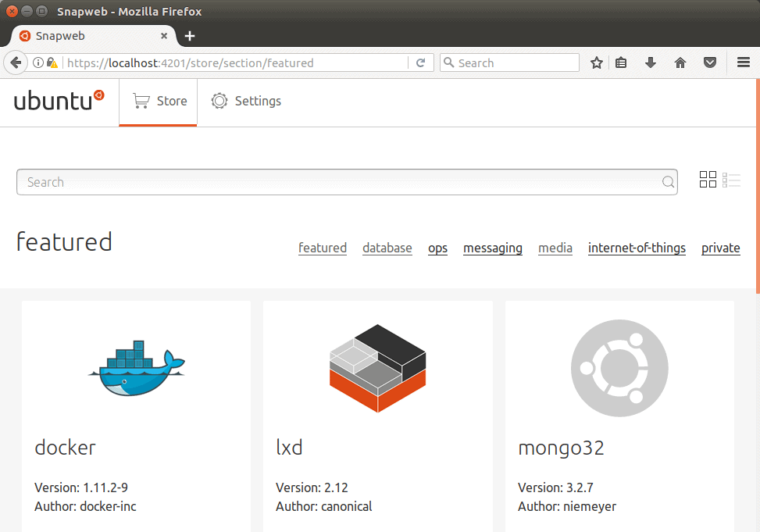Save page to Pocket icon
This screenshot has width=760, height=532.
pyautogui.click(x=710, y=62)
